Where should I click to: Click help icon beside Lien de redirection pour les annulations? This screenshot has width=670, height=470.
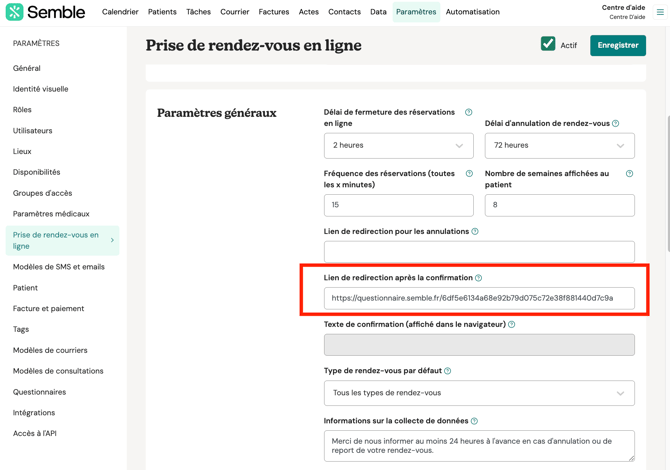point(475,232)
